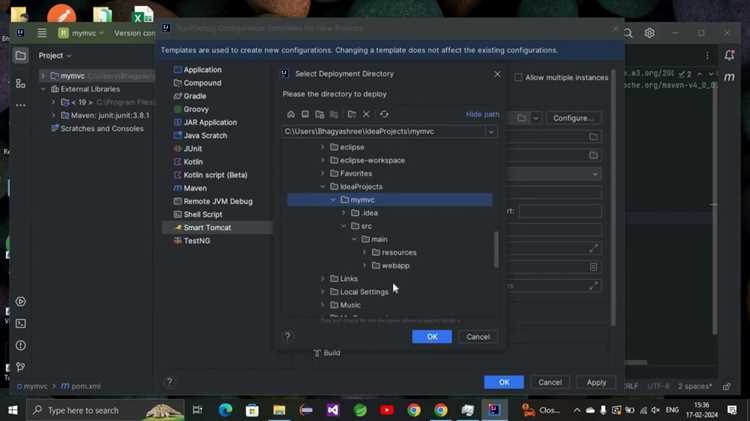Open notifications bell in right sidebar
Image resolution: width=750 pixels, height=421 pixels.
[x=729, y=55]
